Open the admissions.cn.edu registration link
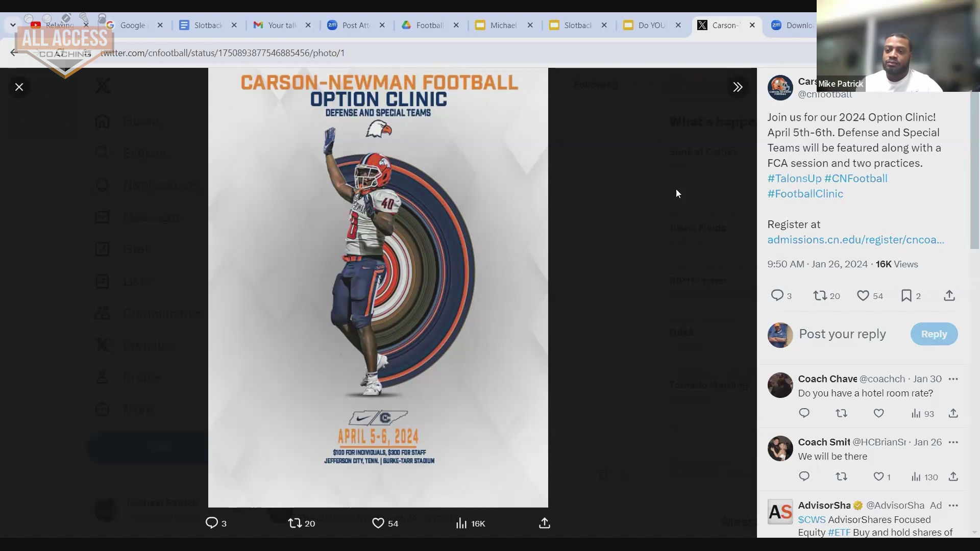Image resolution: width=980 pixels, height=551 pixels. click(856, 240)
